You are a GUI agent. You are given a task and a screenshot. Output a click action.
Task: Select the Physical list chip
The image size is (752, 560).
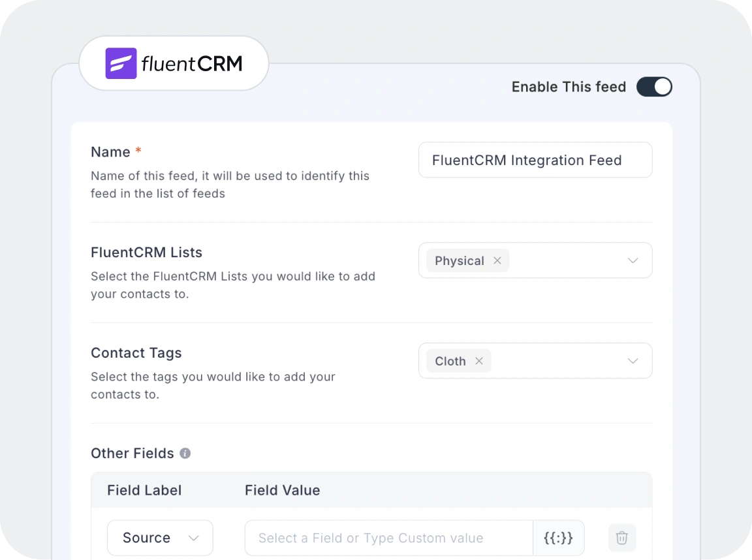(x=459, y=260)
